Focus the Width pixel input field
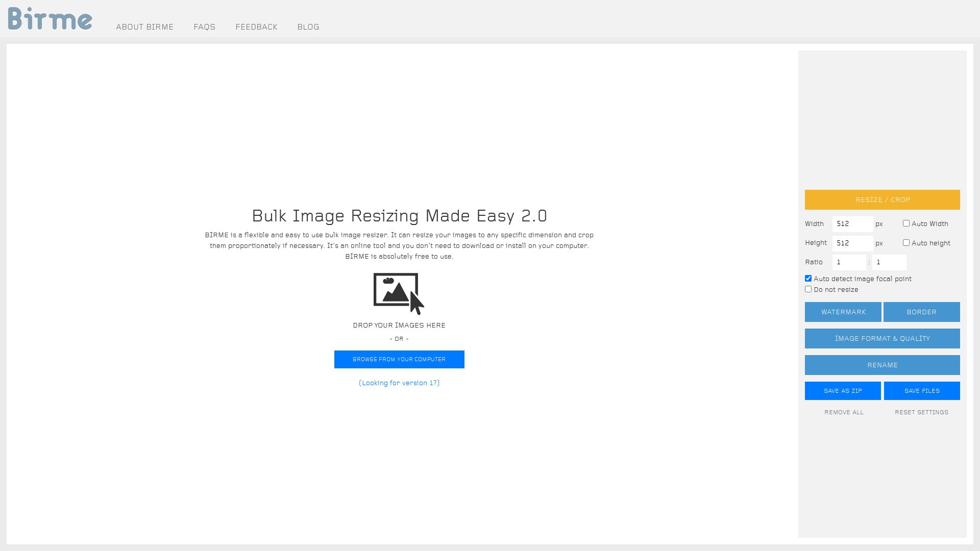This screenshot has height=551, width=980. click(x=852, y=224)
